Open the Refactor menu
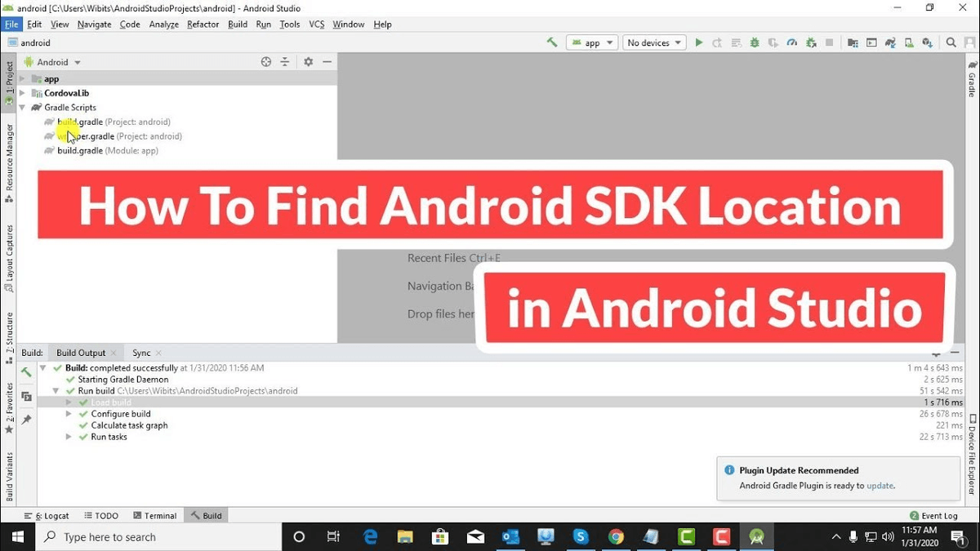980x551 pixels. (x=203, y=24)
